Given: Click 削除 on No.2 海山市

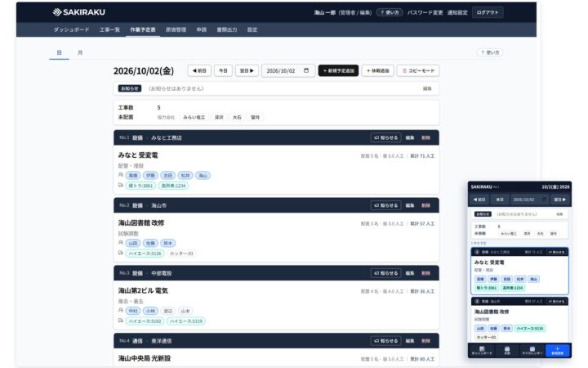Looking at the screenshot, I should click(x=425, y=205).
